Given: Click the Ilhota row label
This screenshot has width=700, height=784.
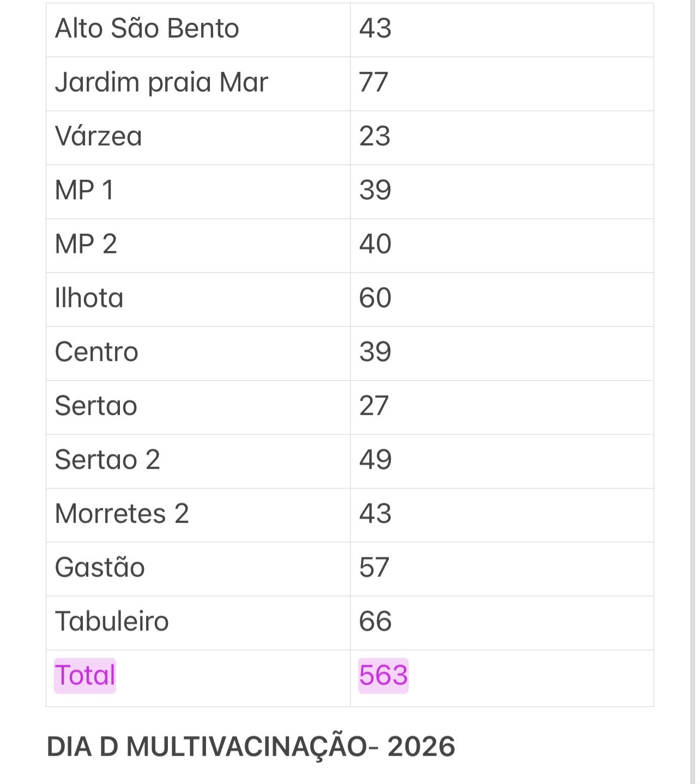Looking at the screenshot, I should 89,298.
